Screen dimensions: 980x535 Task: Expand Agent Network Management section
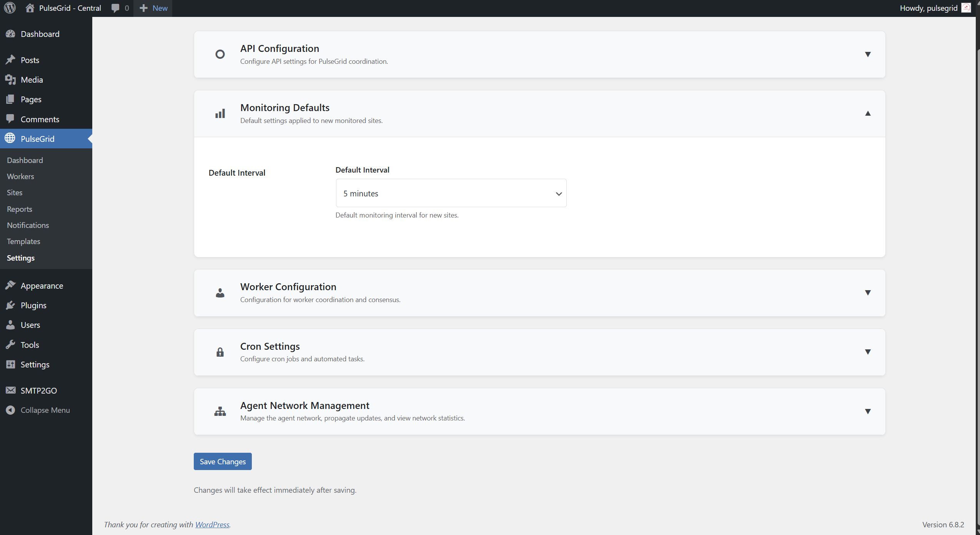click(x=867, y=411)
